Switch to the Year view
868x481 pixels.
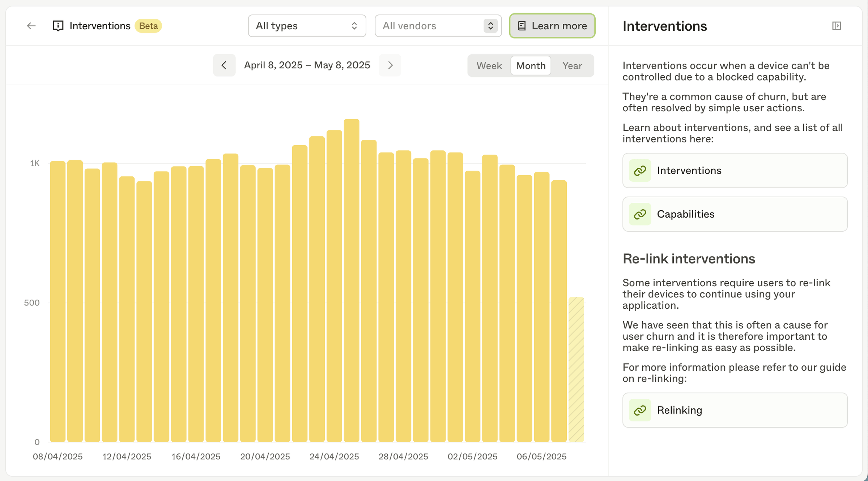point(572,65)
